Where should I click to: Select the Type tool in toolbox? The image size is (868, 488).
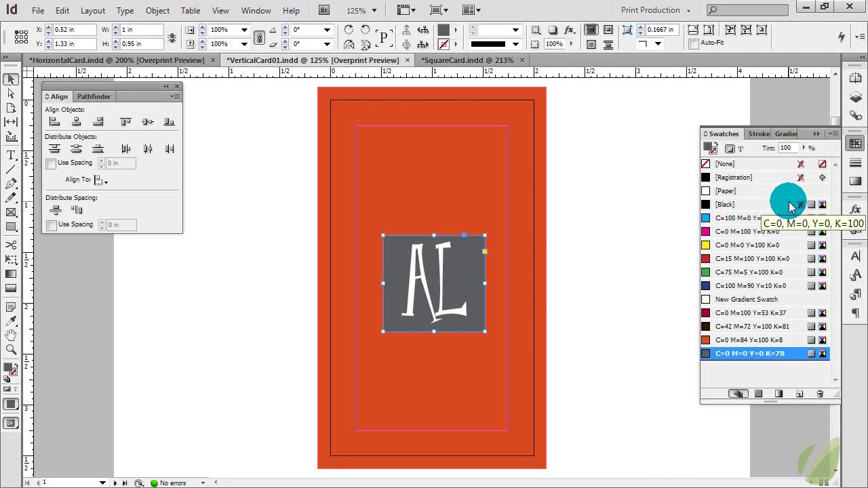coord(11,155)
